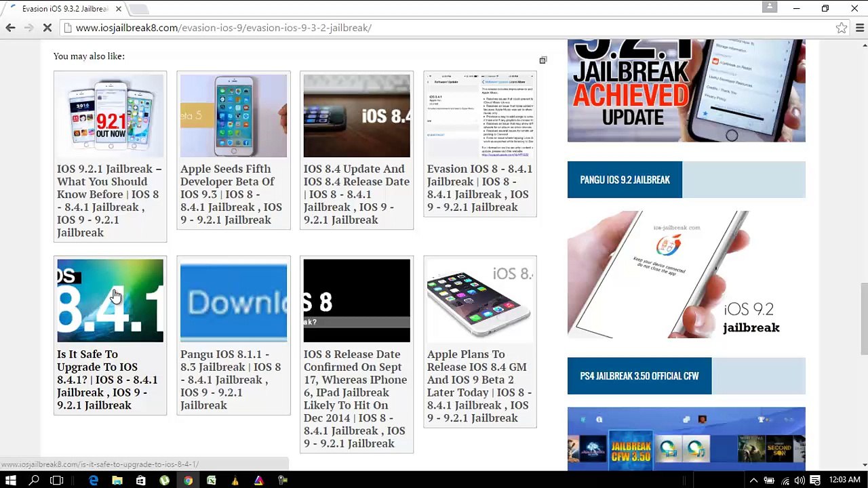Image resolution: width=868 pixels, height=488 pixels.
Task: Open Windows Store from taskbar
Action: [140, 480]
